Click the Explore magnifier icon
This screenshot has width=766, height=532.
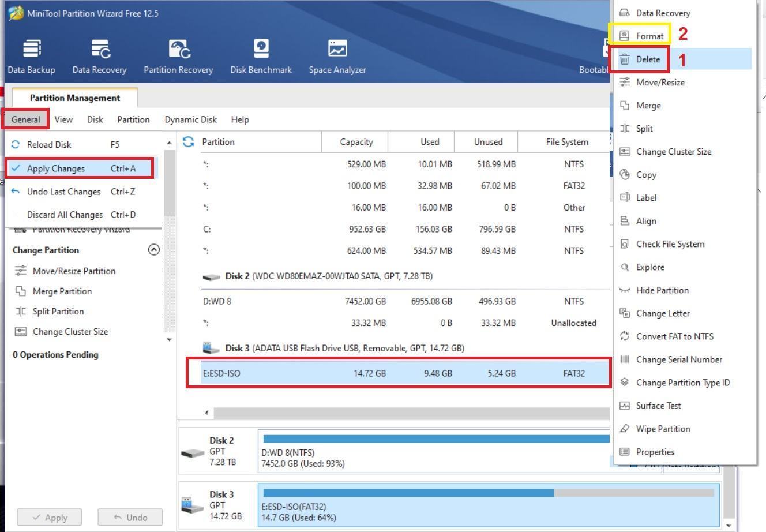click(x=625, y=267)
